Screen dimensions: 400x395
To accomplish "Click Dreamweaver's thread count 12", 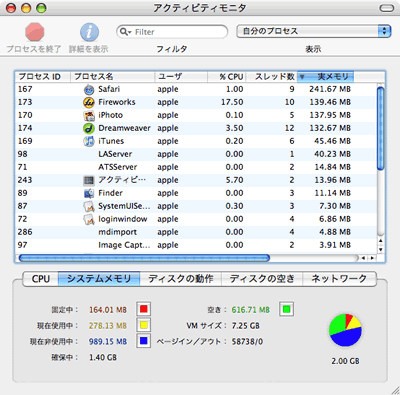I will click(x=290, y=128).
